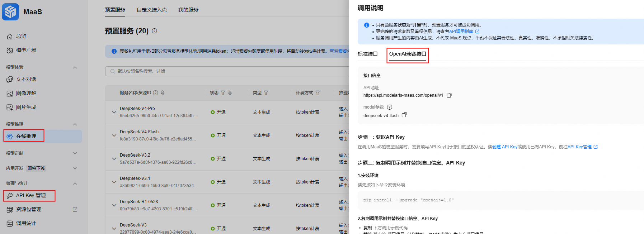The width and height of the screenshot is (644, 234).
Task: Open the API调用指南 link
Action: coord(461,32)
